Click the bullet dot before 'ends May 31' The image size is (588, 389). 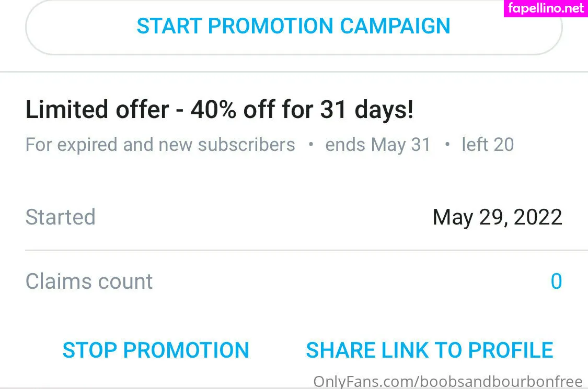tap(310, 144)
